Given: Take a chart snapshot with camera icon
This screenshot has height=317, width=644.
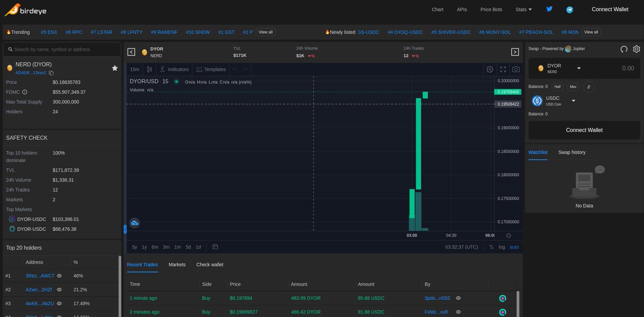Looking at the screenshot, I should pos(516,69).
